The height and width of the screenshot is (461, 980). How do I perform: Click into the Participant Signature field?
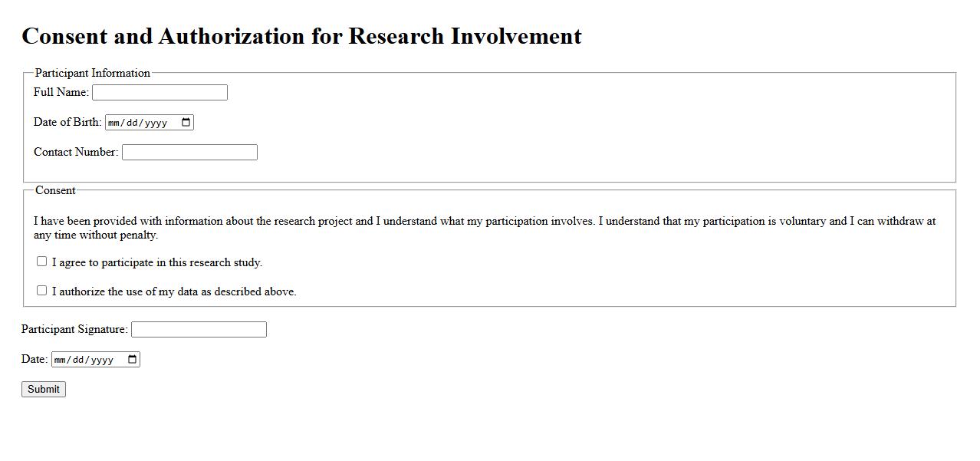click(199, 330)
